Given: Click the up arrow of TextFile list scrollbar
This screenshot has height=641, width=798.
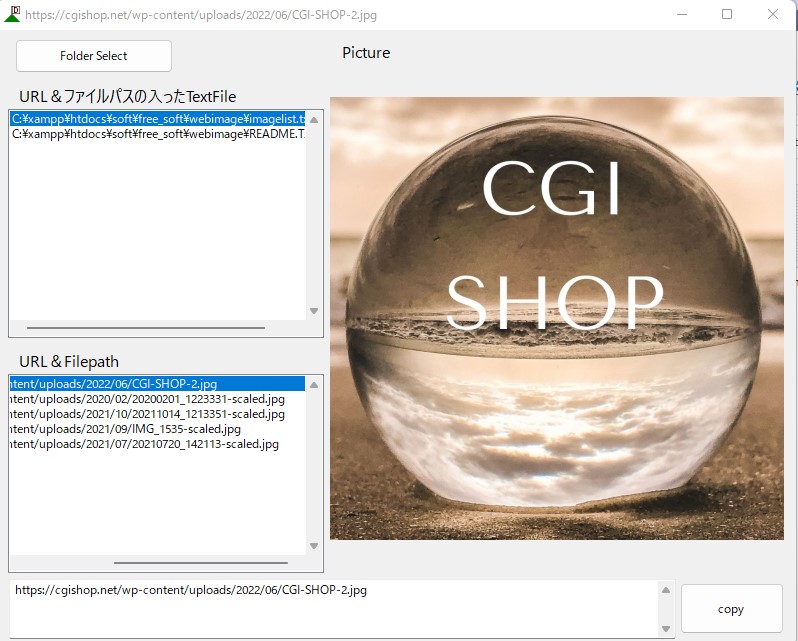Looking at the screenshot, I should 314,120.
